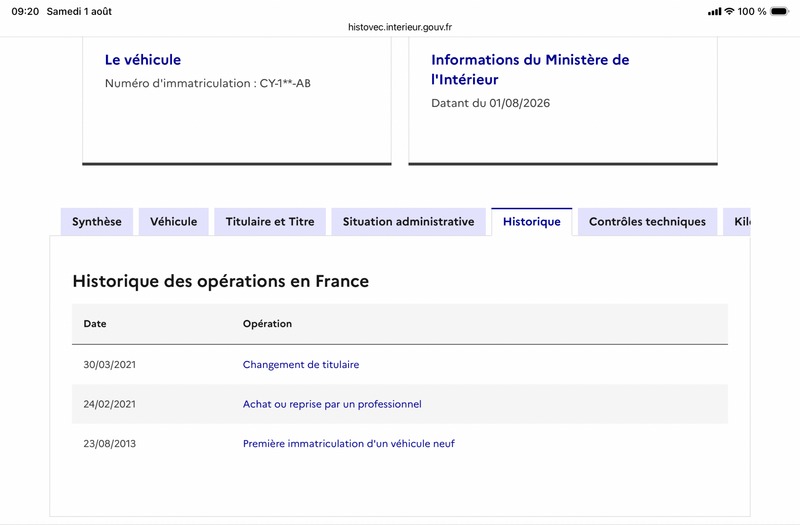Click the Numéro d'immatriculation CY-1**-AB text
This screenshot has width=800, height=525.
pos(208,83)
